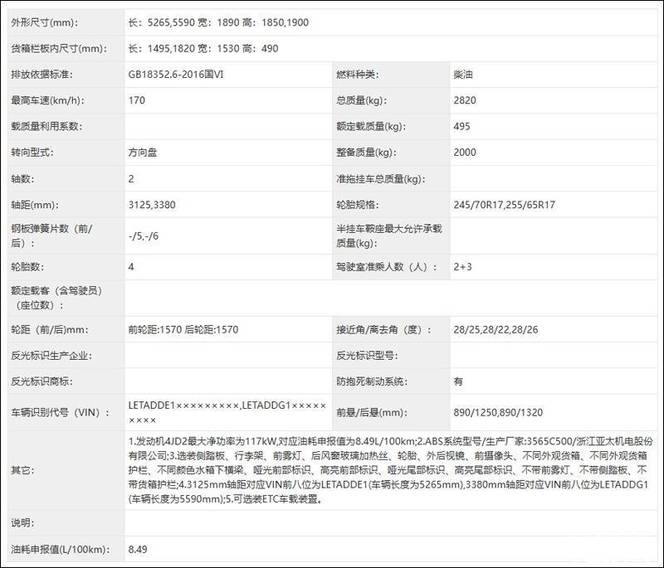Select tire spec 245/70R17,255/65R17

pyautogui.click(x=504, y=205)
